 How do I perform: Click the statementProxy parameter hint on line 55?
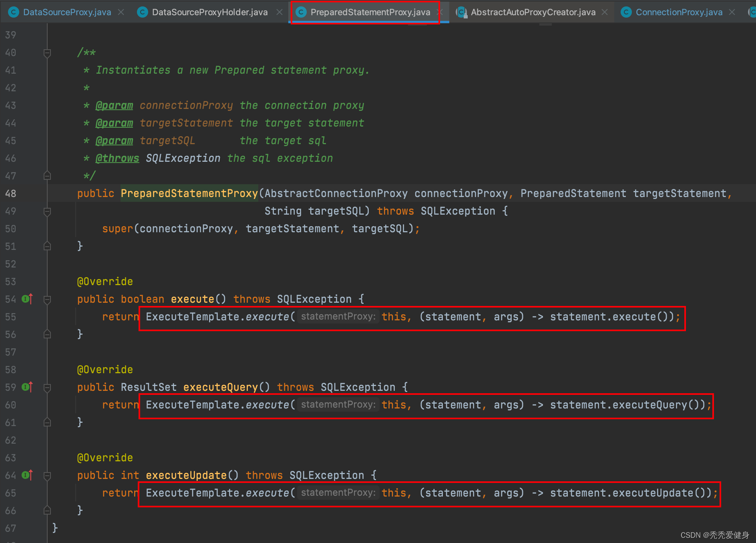click(338, 317)
